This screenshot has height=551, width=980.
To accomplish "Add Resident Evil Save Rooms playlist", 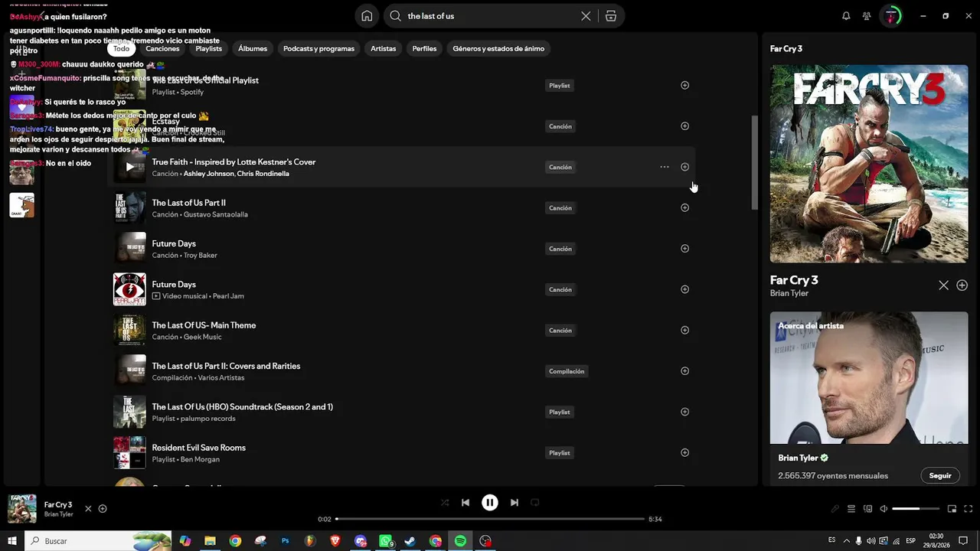I will coord(685,452).
